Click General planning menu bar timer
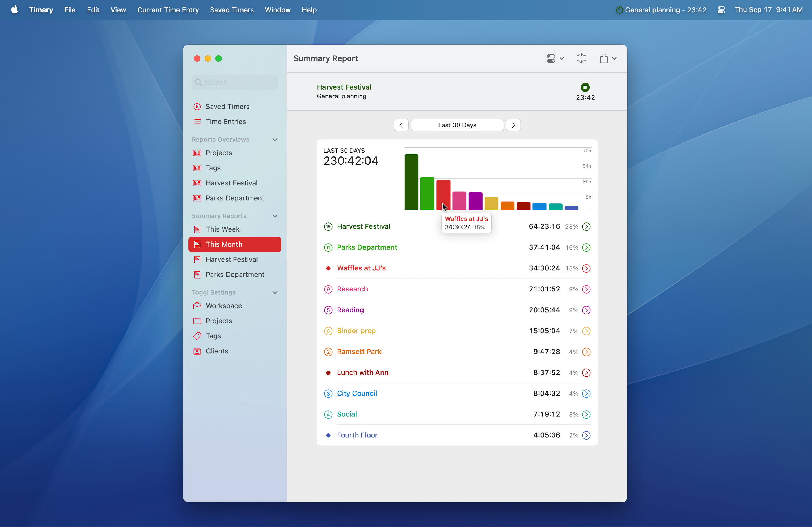Screen dimensions: 812x527 pyautogui.click(x=661, y=10)
